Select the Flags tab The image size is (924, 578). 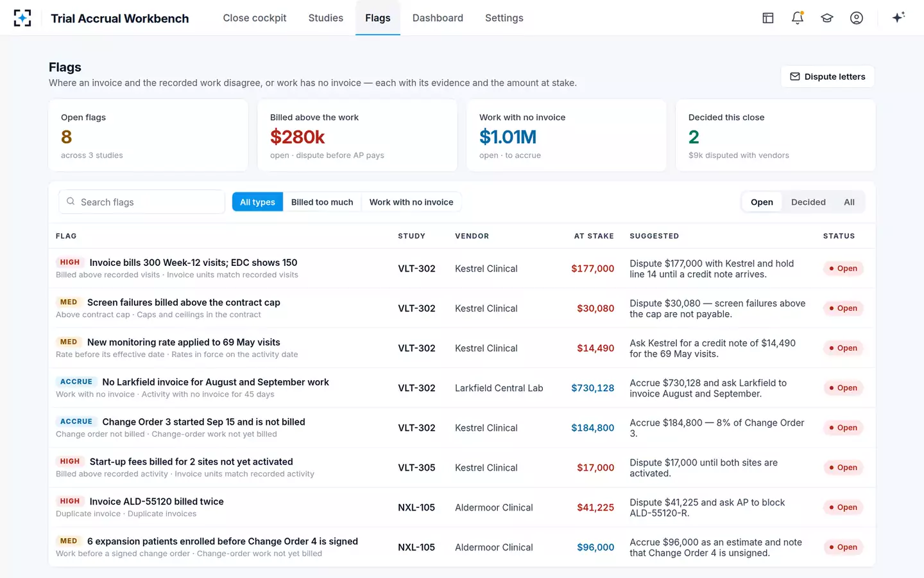click(378, 18)
